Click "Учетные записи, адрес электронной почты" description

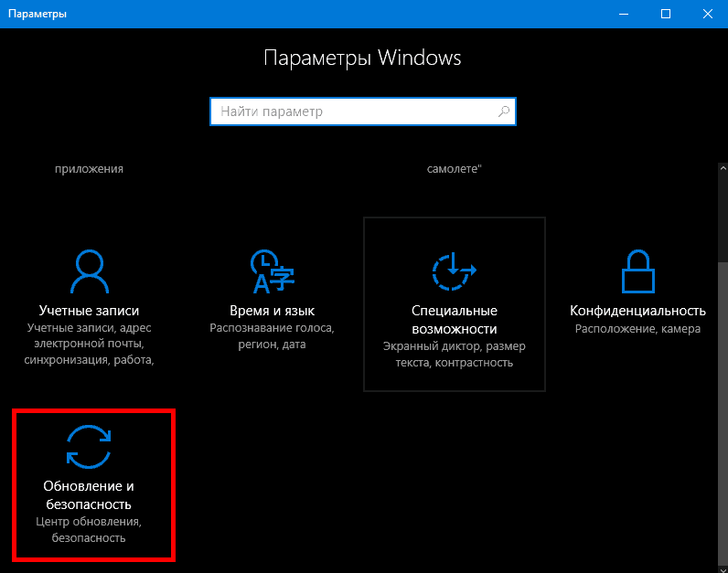89,344
